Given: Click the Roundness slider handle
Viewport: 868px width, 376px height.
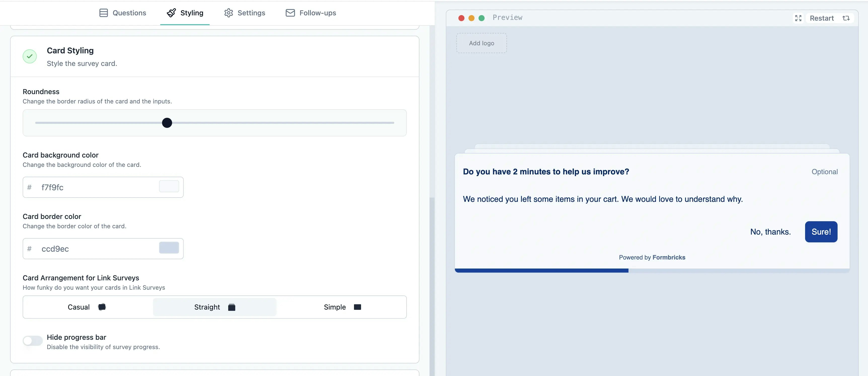Looking at the screenshot, I should [167, 123].
